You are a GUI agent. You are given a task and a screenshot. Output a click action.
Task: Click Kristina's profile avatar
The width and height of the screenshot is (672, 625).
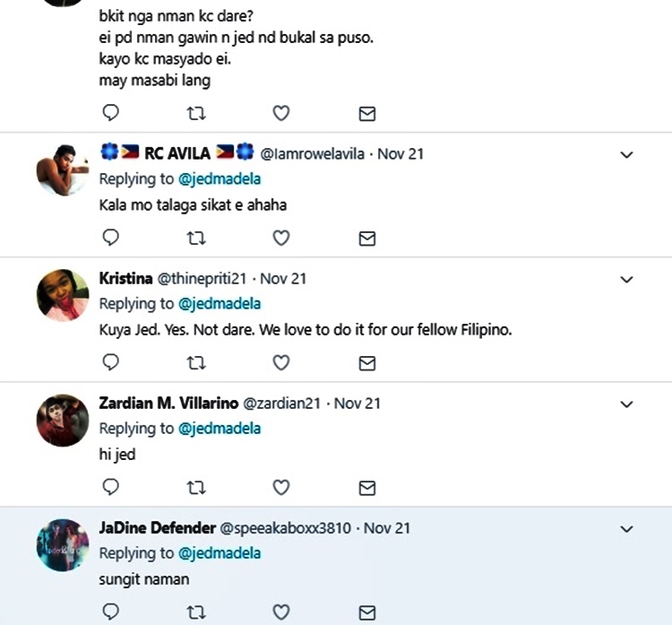[x=63, y=295]
